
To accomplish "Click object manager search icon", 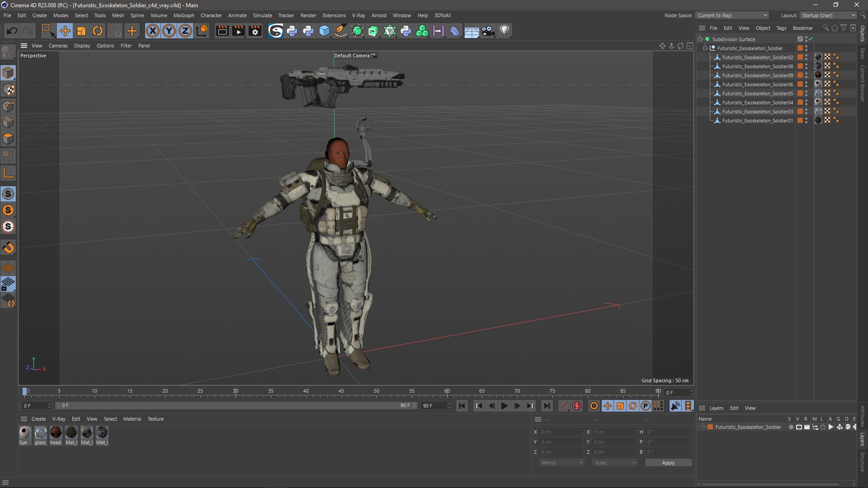I will [826, 28].
